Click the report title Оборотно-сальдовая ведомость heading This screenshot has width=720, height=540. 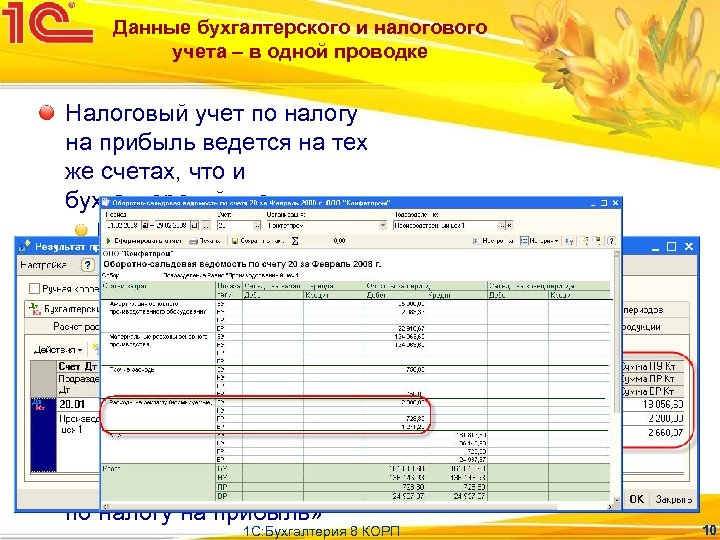[242, 264]
